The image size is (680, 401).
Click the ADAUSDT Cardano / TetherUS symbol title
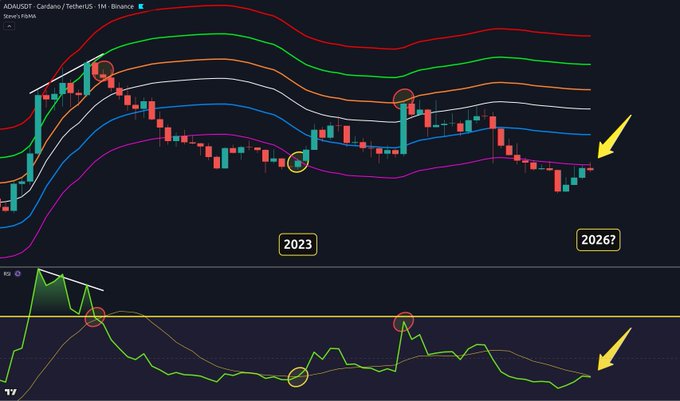[68, 7]
